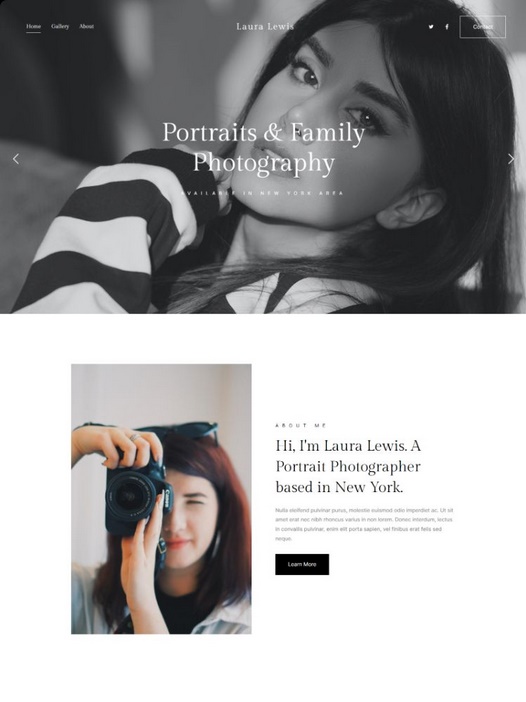Image resolution: width=526 pixels, height=702 pixels.
Task: Click the Canon camera lens in photo
Action: tap(131, 497)
